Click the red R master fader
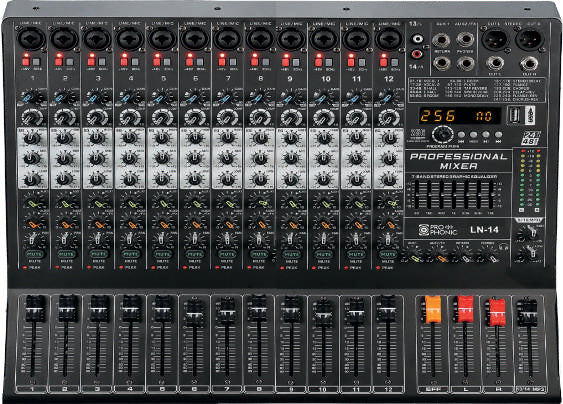This screenshot has width=563, height=404. tap(497, 312)
